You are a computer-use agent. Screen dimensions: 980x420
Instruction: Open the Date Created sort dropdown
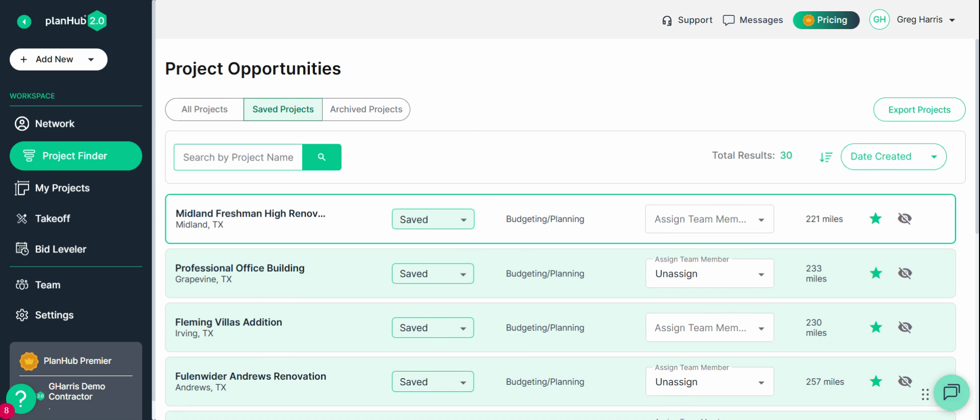(x=893, y=157)
